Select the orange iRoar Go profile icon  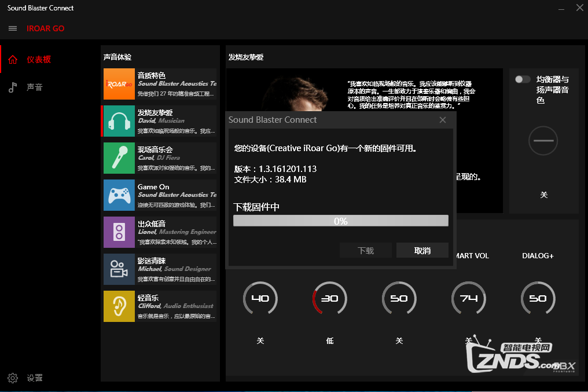[119, 83]
